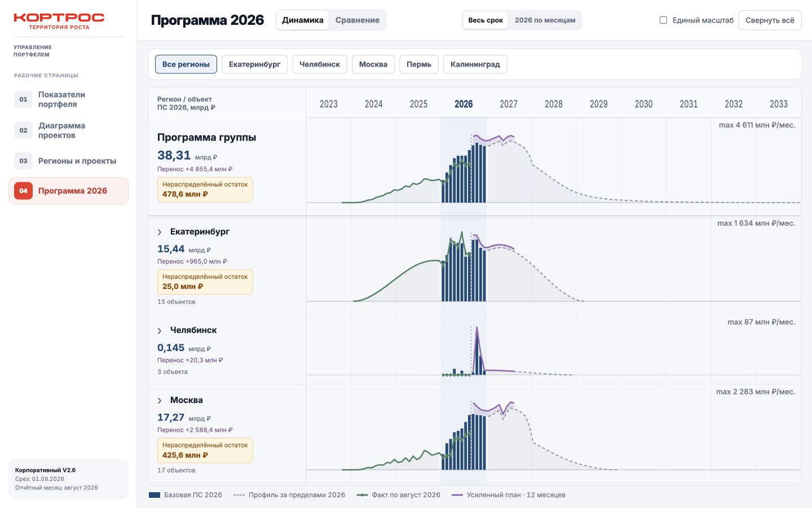Filter by Калининград region chip
The height and width of the screenshot is (508, 812).
[475, 64]
